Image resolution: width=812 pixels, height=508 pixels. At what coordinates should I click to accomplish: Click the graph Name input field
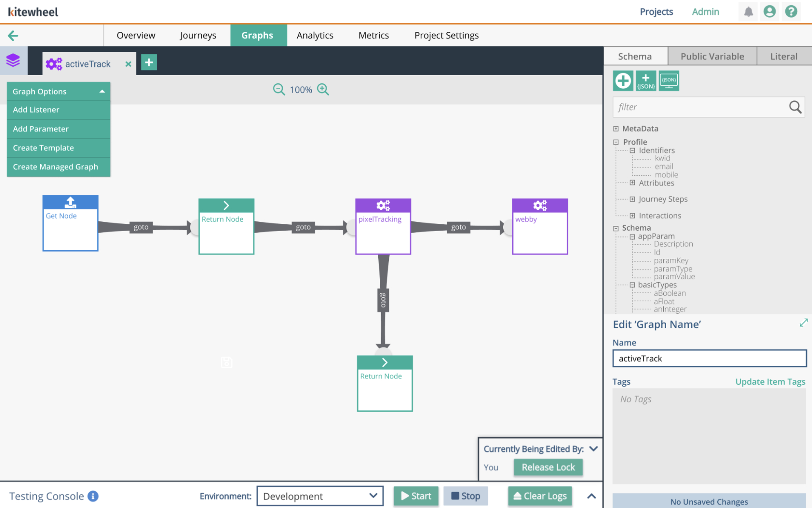click(x=709, y=359)
